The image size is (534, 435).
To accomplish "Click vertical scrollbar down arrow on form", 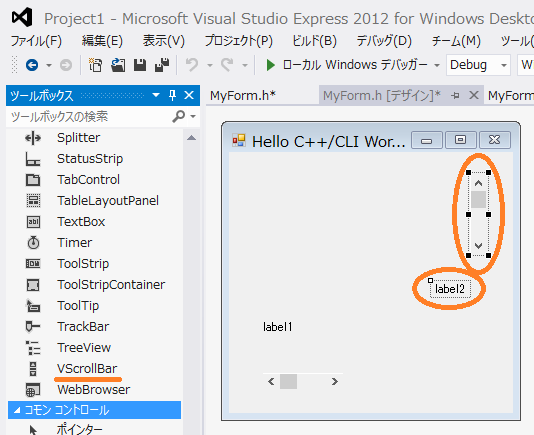I will coord(478,245).
